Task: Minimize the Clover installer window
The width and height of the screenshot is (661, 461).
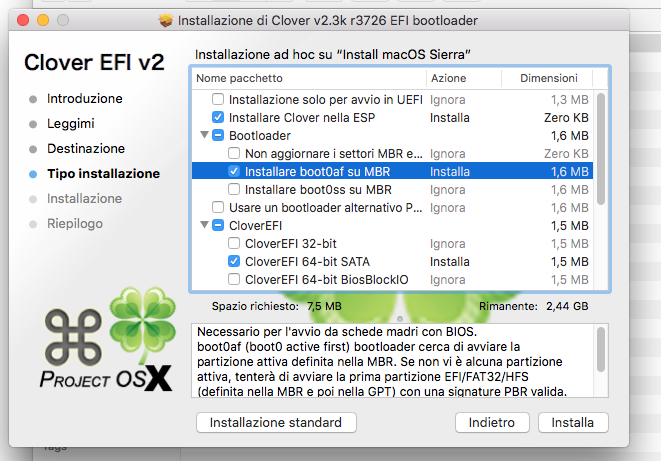Action: point(43,20)
